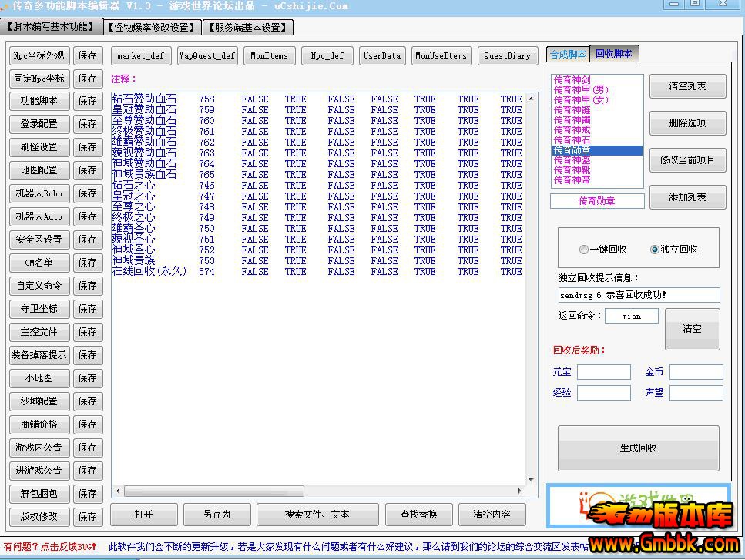Select the 独立回收 radio button
The width and height of the screenshot is (745, 560).
click(655, 250)
